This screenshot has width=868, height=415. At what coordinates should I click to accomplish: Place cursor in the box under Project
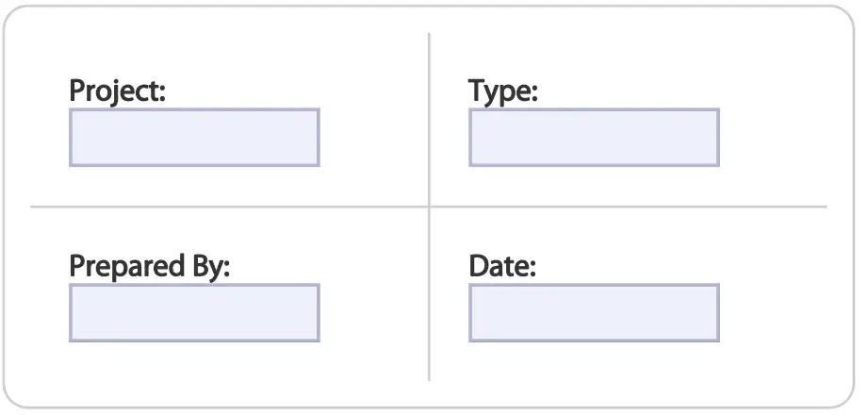tap(194, 138)
